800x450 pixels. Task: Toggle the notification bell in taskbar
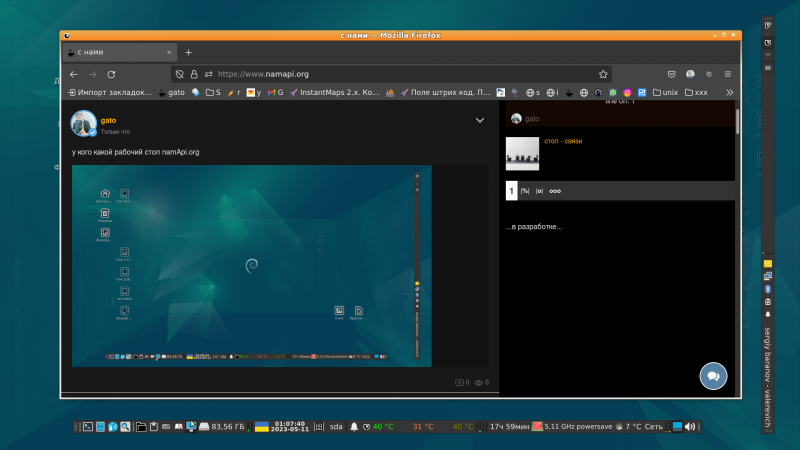354,427
